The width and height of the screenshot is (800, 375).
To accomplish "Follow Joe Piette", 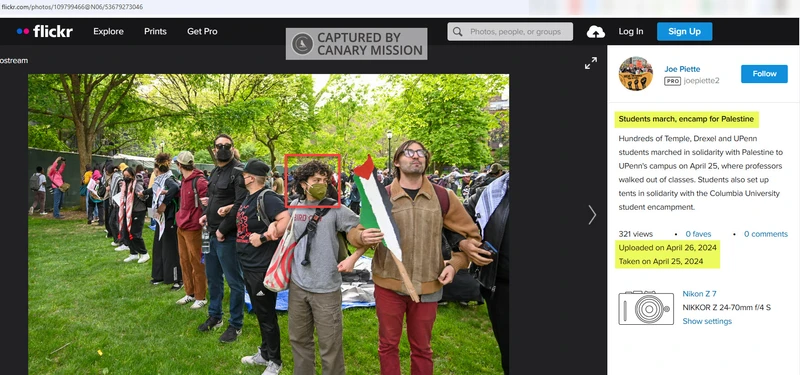I will [764, 73].
